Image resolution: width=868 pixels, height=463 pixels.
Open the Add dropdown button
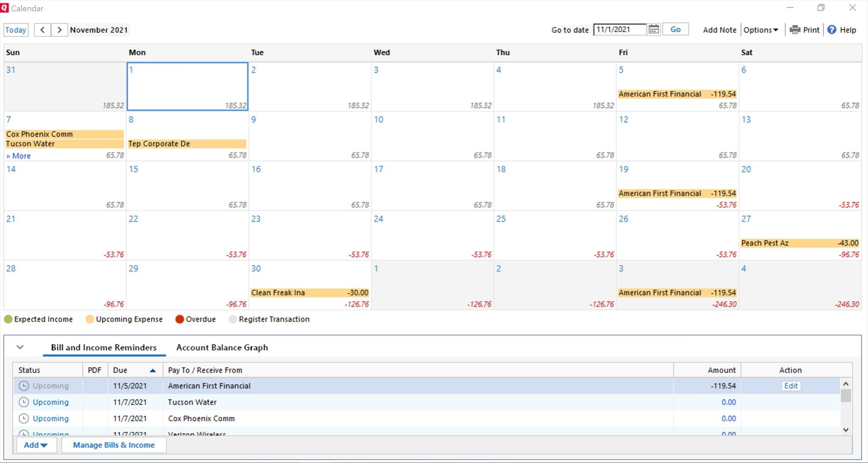point(36,445)
